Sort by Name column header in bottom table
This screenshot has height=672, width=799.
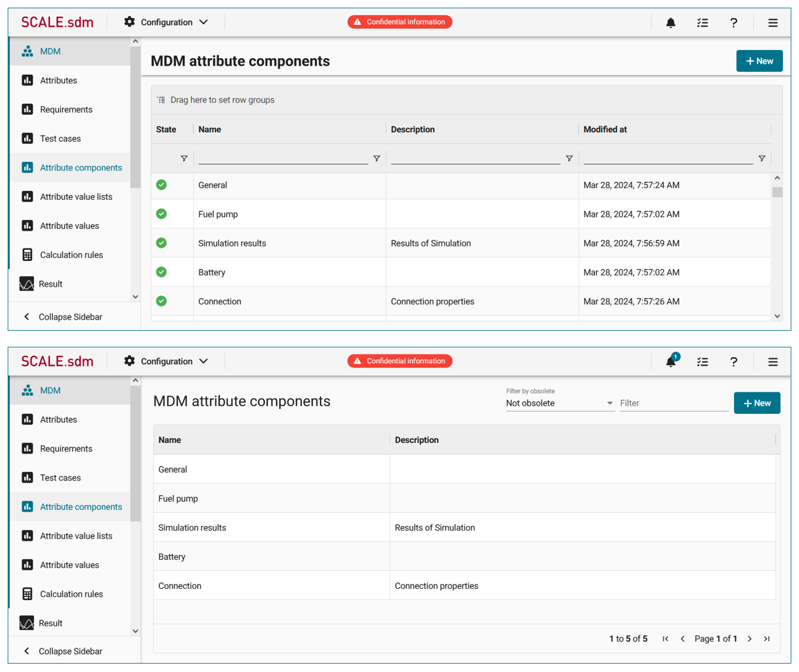tap(170, 439)
